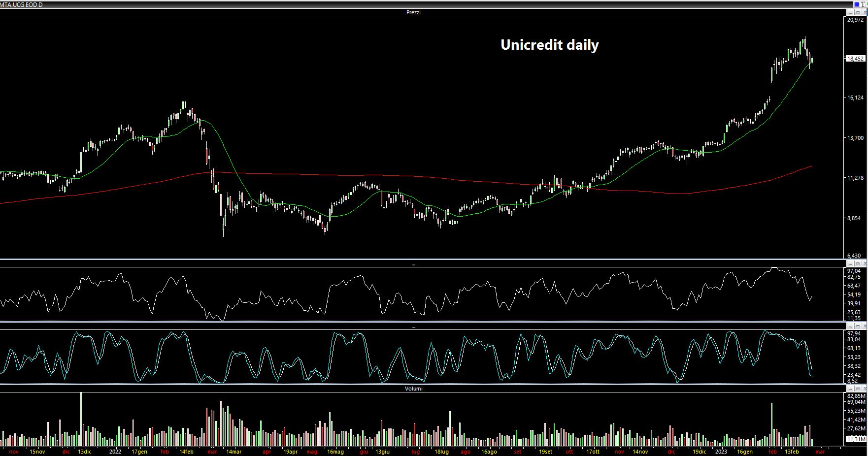
Task: Click the 'Unicredit daily' chart annotation
Action: coord(550,45)
